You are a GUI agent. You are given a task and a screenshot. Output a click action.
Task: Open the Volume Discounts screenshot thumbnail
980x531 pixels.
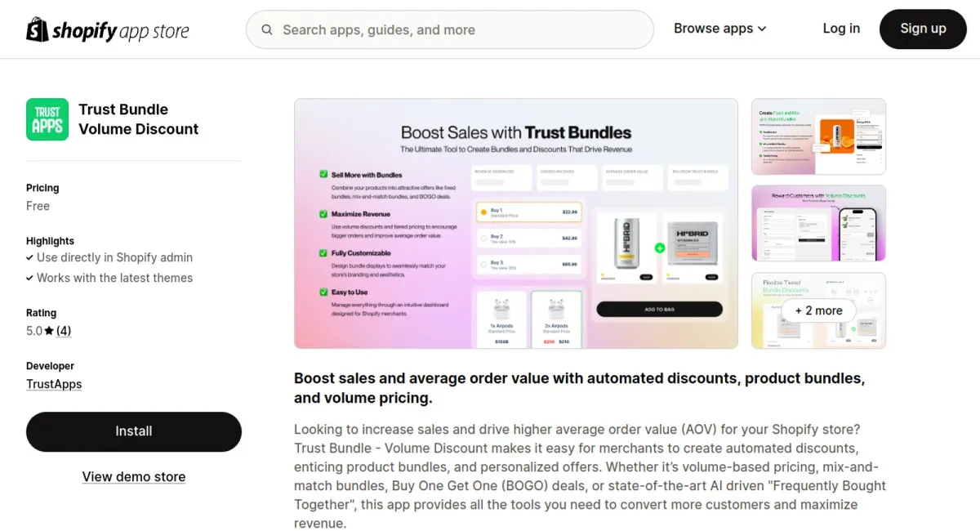pyautogui.click(x=817, y=223)
